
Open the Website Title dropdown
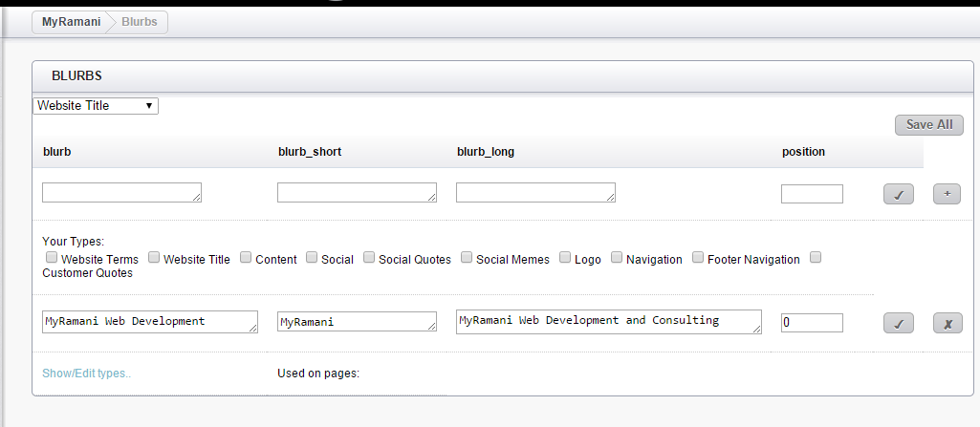tap(96, 105)
